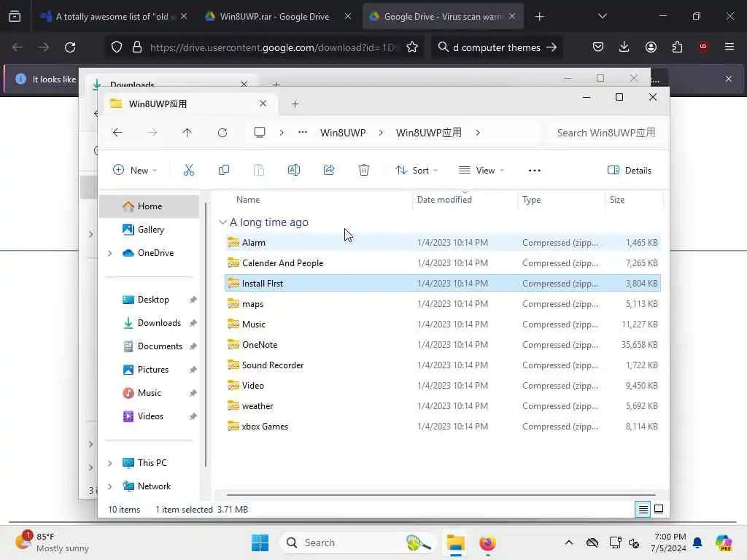Expand OneDrive in the navigation pane

[110, 253]
